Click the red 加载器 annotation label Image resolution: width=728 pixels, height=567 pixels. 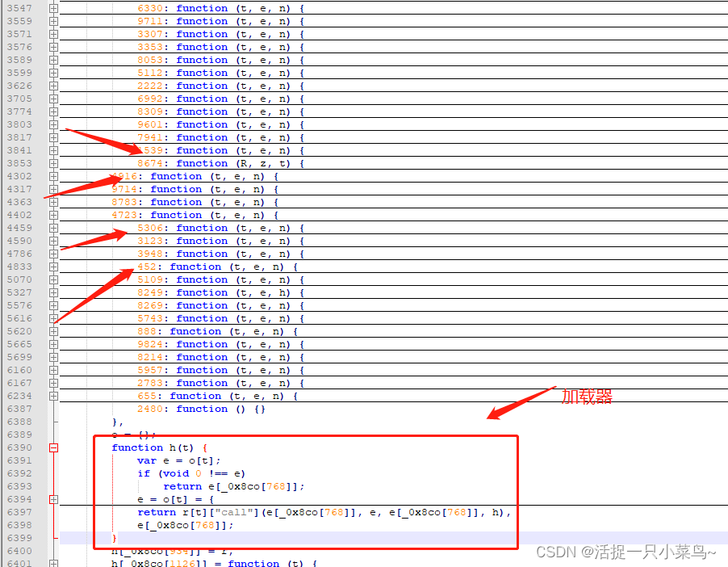pos(587,396)
